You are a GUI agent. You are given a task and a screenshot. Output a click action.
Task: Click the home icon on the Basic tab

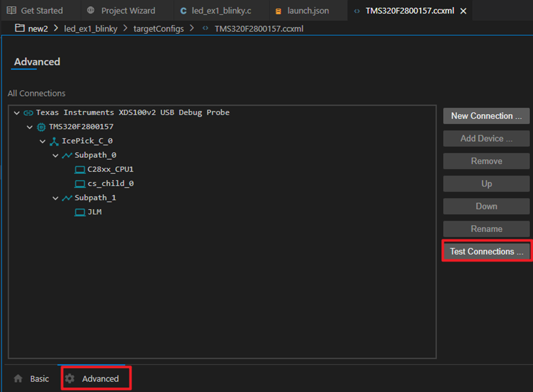pos(18,378)
